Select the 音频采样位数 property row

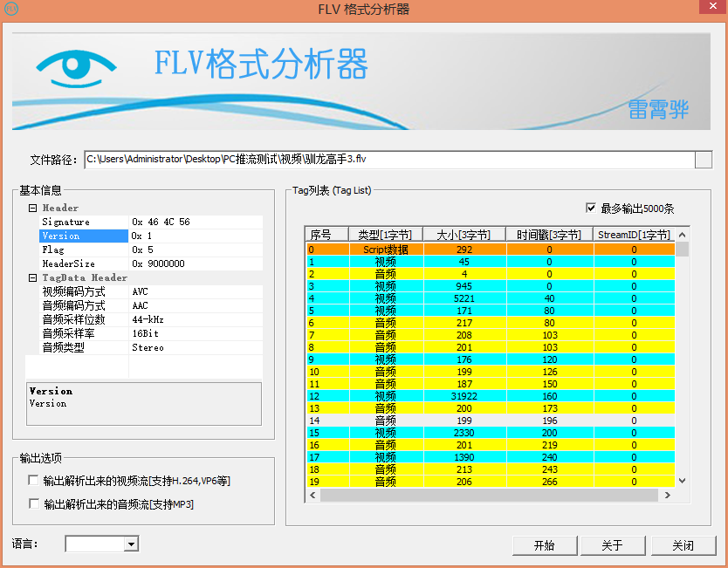(151, 319)
